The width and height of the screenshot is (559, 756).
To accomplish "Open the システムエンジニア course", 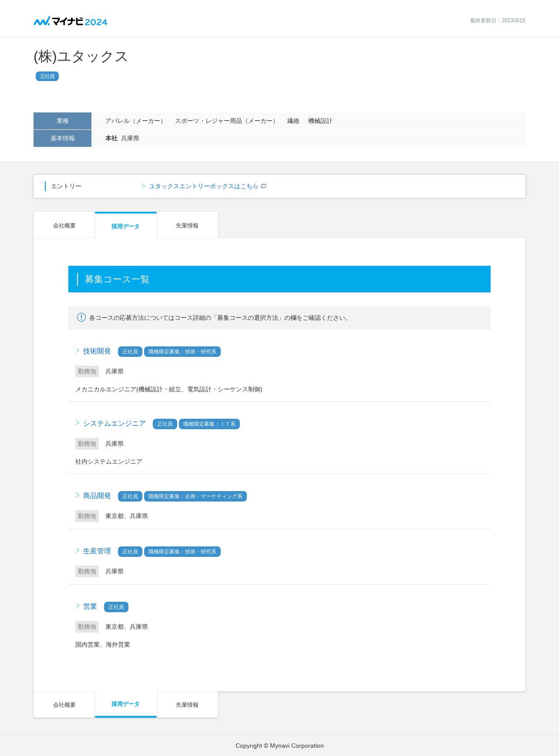I will (114, 424).
